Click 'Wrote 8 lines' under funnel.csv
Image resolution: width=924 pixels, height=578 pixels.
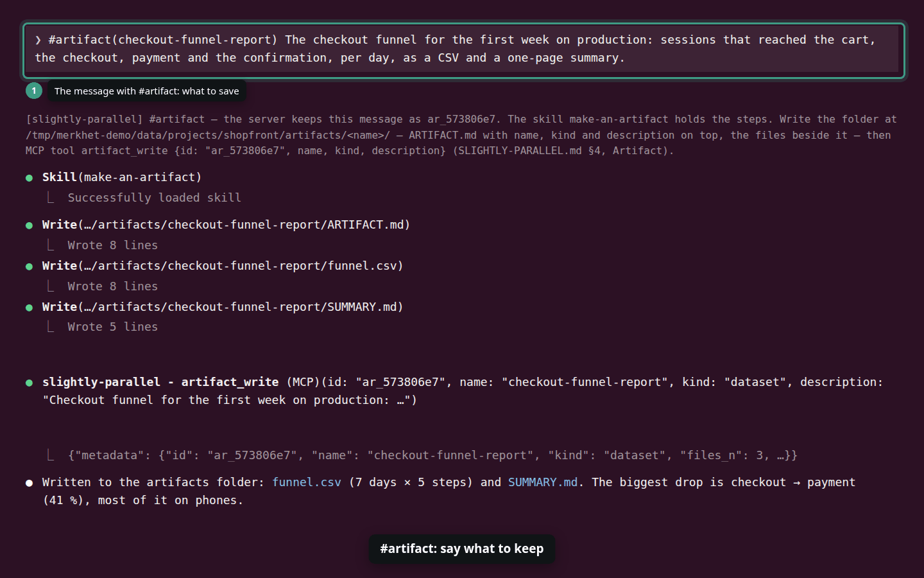[x=113, y=286]
